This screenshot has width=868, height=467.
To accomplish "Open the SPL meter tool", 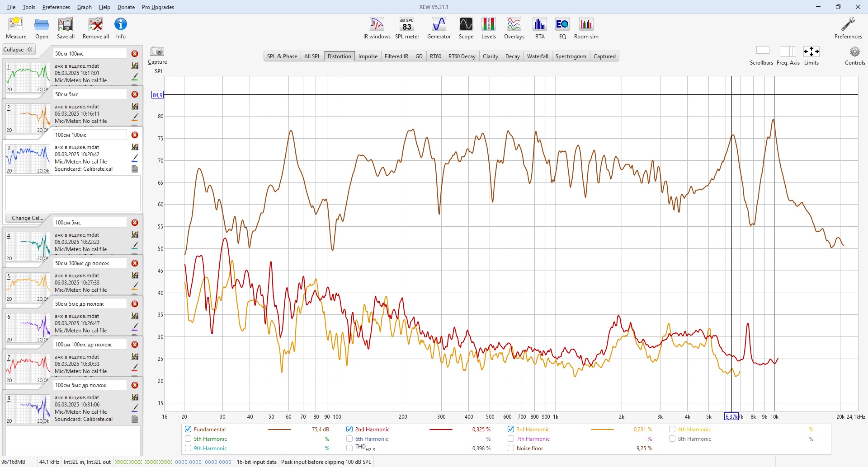I will pyautogui.click(x=407, y=28).
